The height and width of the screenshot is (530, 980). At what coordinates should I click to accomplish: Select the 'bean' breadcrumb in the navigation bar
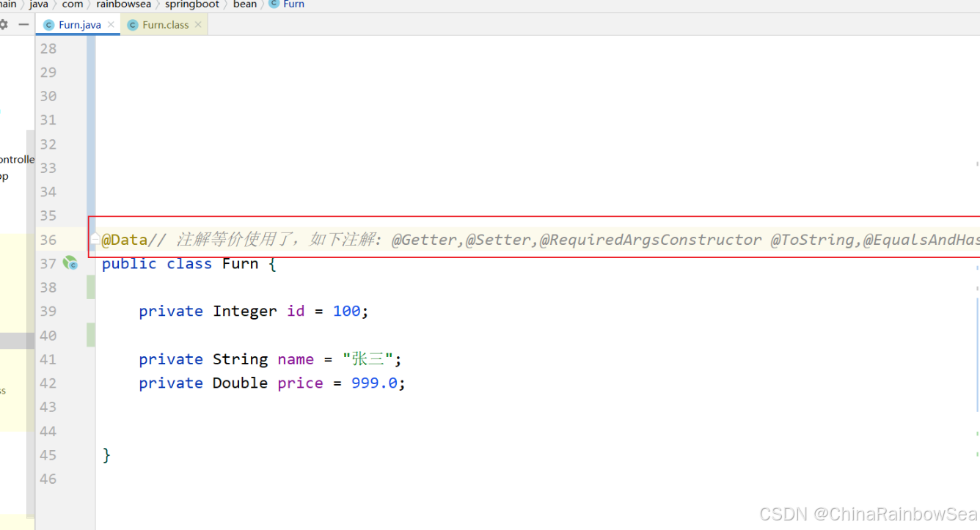(245, 4)
